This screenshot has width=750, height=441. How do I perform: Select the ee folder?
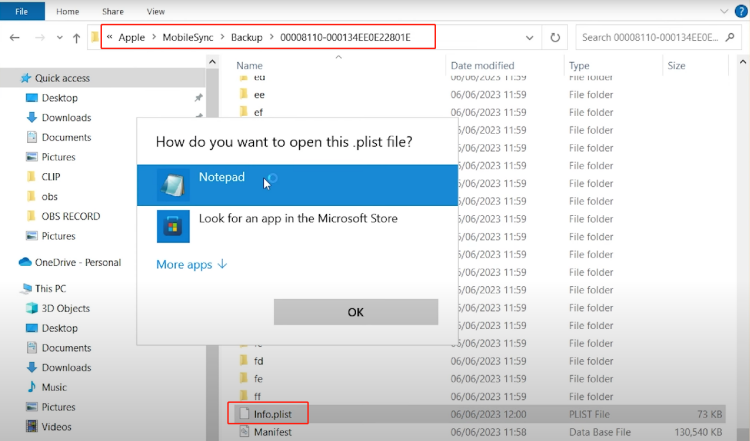(259, 95)
